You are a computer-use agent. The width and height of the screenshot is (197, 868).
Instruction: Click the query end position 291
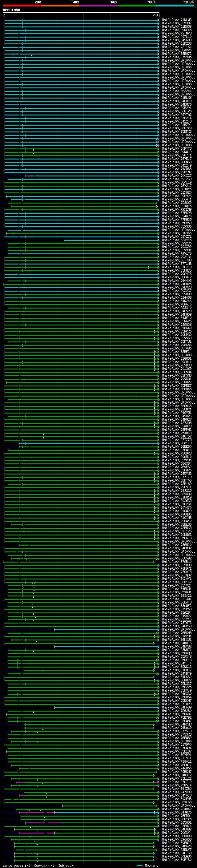[x=155, y=15]
